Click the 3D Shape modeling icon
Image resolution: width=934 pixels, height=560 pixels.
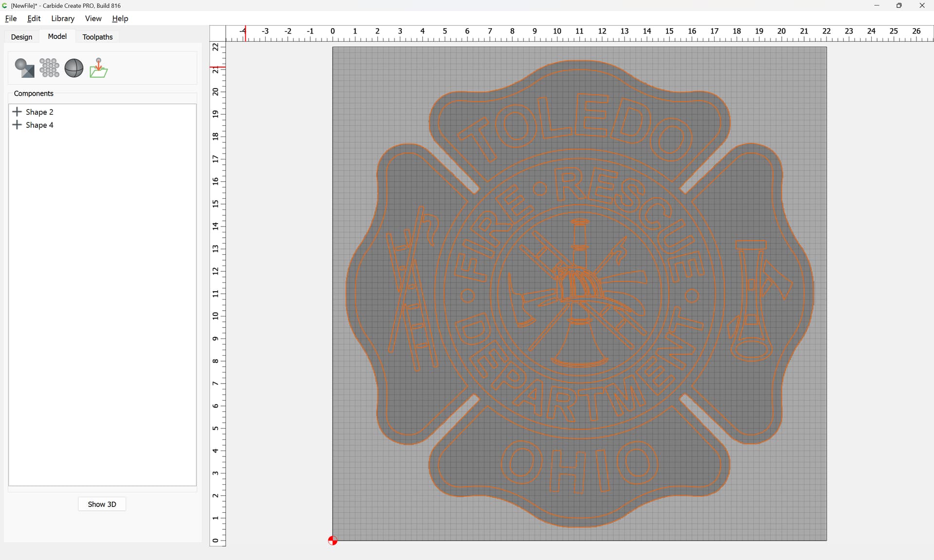(x=24, y=68)
